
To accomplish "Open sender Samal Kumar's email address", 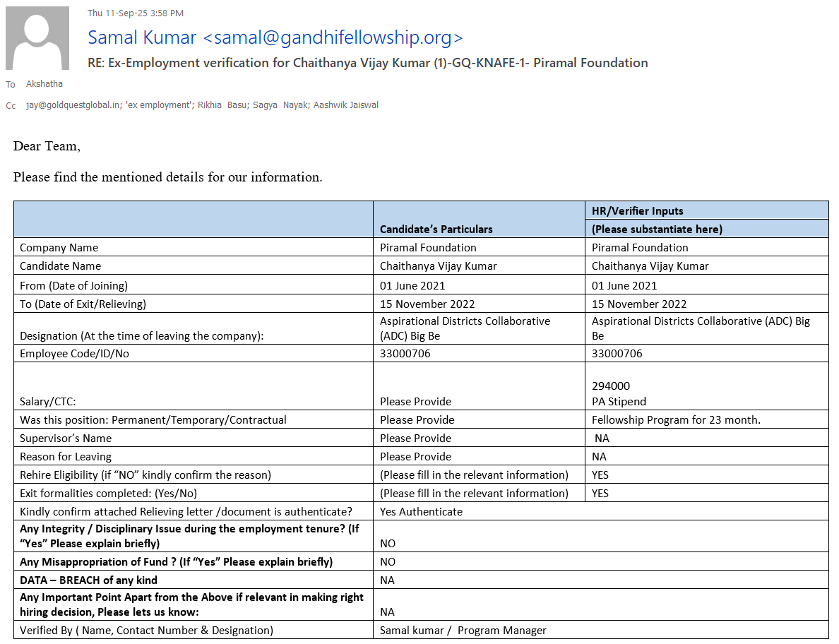I will click(275, 37).
